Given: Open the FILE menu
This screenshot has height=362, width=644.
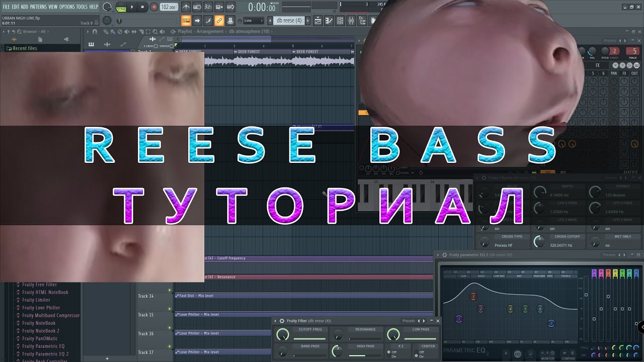Looking at the screenshot, I should 7,7.
